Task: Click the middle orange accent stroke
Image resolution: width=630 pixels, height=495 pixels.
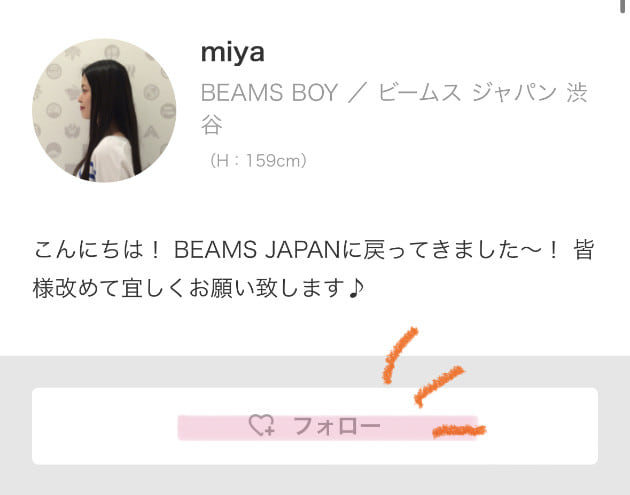Action: [x=439, y=386]
